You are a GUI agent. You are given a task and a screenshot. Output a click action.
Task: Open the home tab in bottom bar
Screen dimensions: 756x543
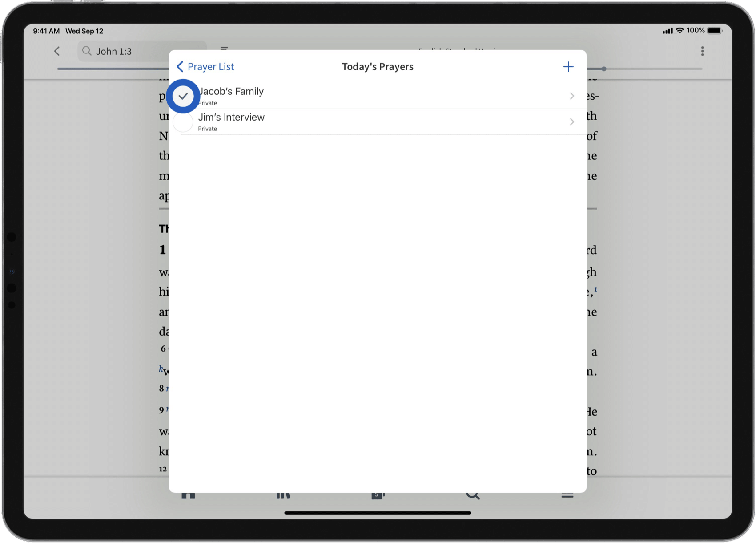click(x=188, y=495)
